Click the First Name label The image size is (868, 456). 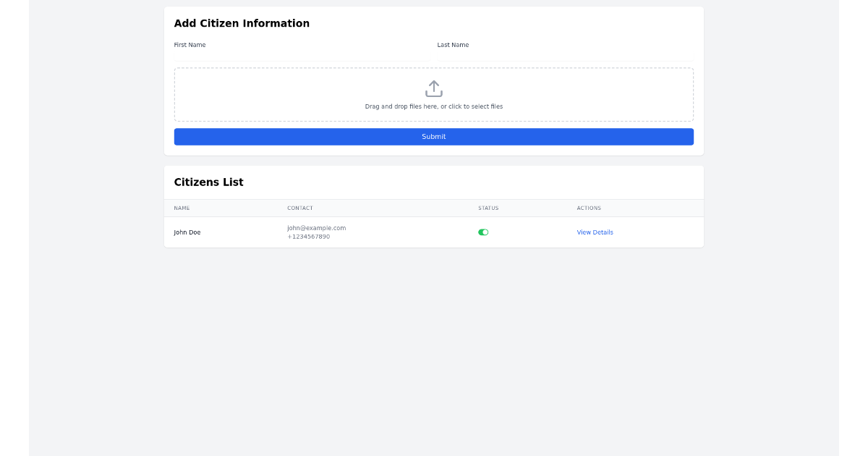coord(190,44)
